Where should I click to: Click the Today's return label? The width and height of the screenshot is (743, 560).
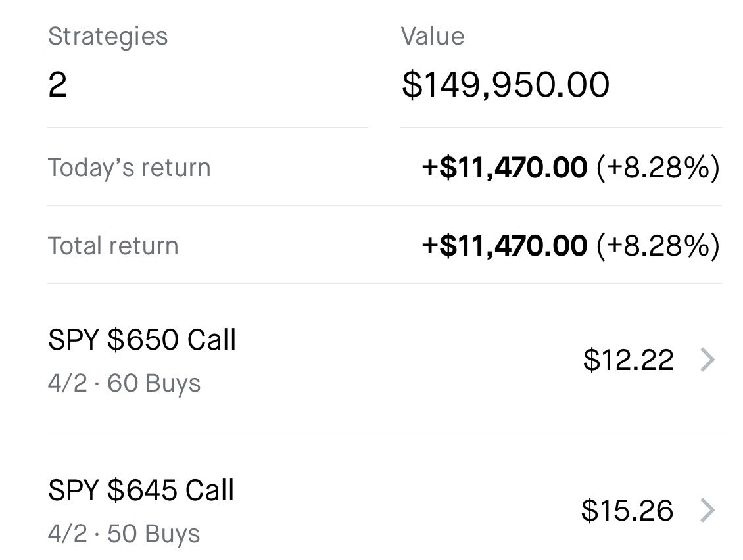point(129,168)
